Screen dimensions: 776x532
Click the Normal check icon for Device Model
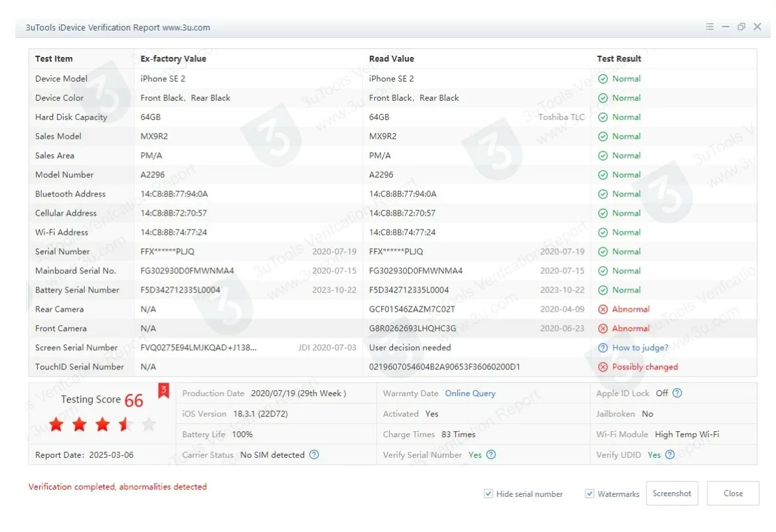point(603,79)
